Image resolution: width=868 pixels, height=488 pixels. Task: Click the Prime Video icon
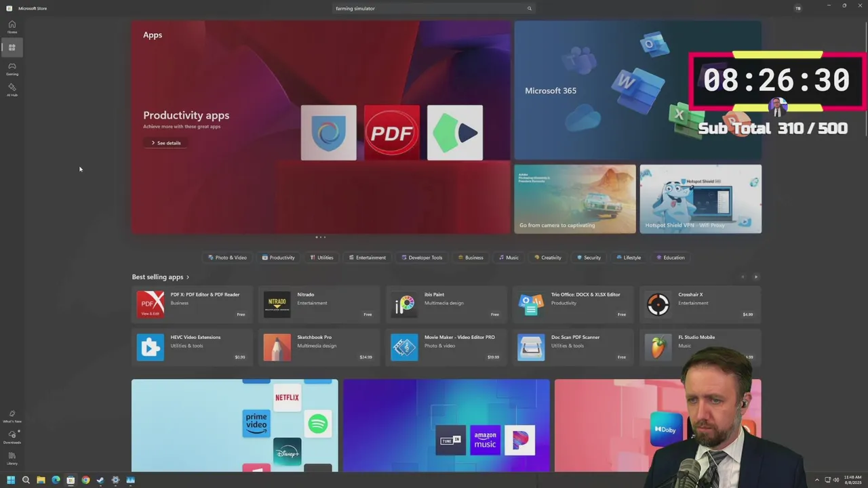pyautogui.click(x=256, y=423)
